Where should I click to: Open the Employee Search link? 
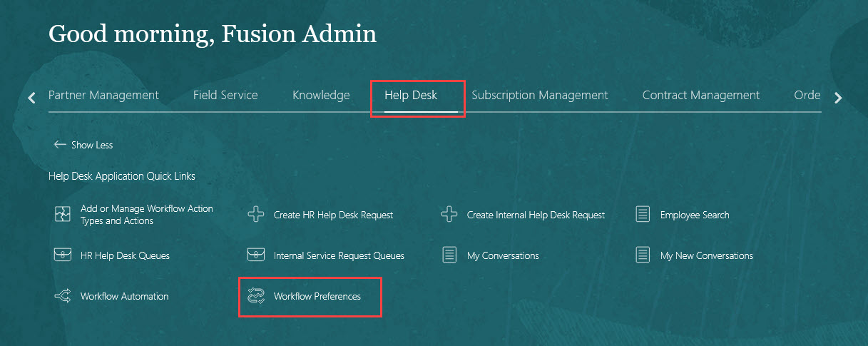point(695,215)
